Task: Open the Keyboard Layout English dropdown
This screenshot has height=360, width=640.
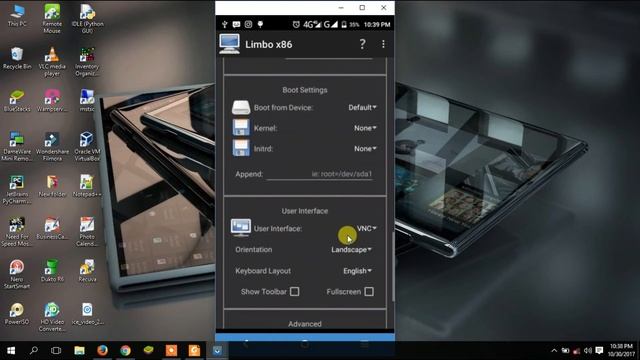Action: [x=358, y=271]
